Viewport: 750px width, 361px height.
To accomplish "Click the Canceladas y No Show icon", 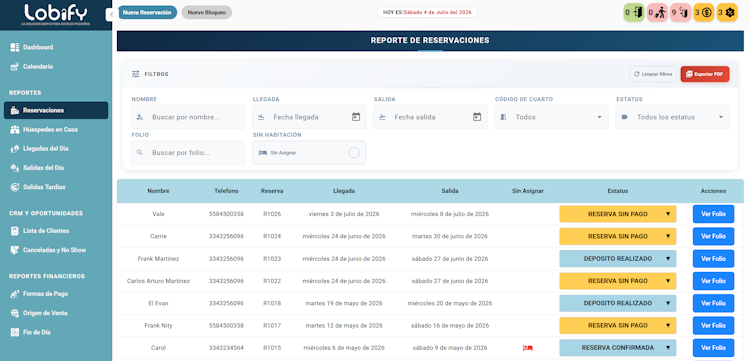I will (14, 250).
